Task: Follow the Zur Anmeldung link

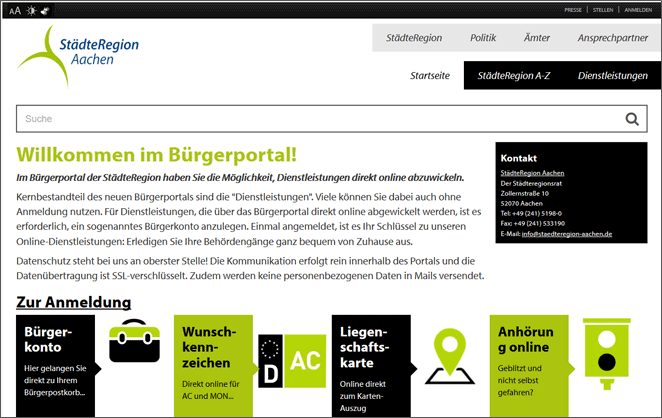Action: coord(73,302)
